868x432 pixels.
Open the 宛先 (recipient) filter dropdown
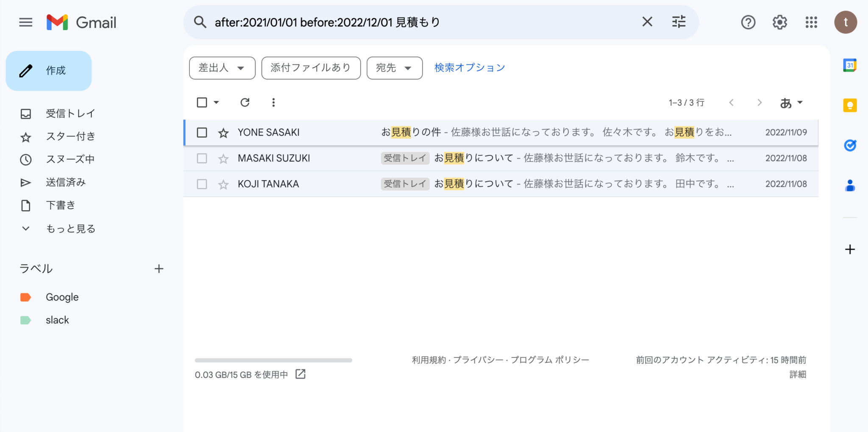[x=394, y=68]
